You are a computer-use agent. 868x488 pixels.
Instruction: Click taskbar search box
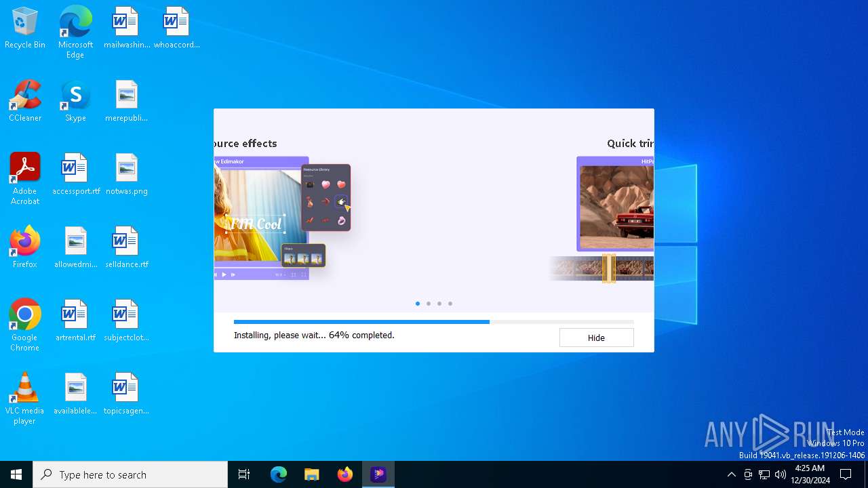click(x=130, y=474)
